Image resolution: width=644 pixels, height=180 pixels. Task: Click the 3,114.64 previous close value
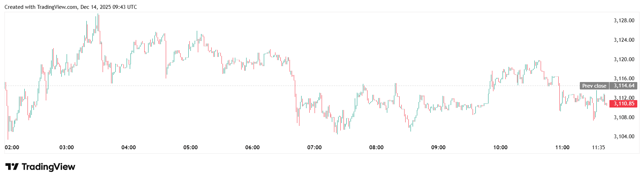(624, 86)
